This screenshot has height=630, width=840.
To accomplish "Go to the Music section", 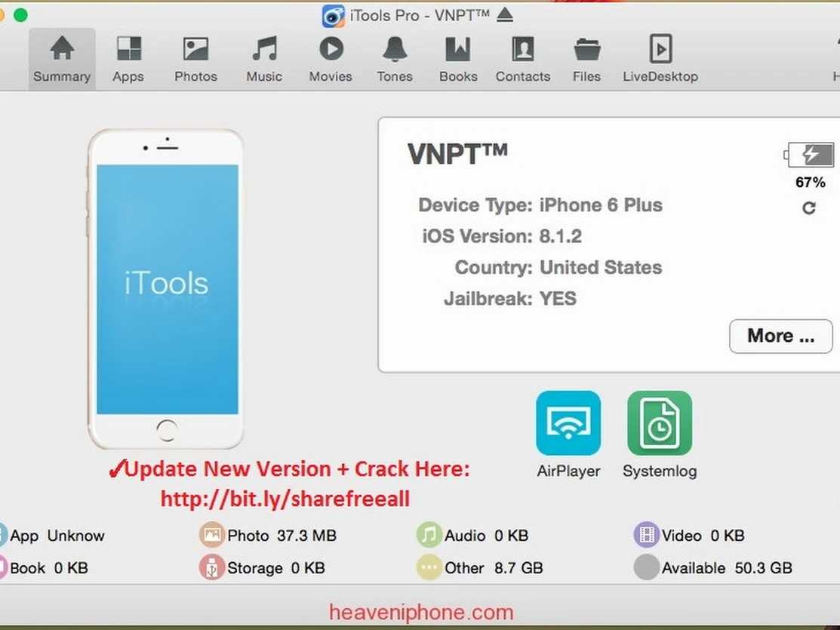I will point(264,59).
